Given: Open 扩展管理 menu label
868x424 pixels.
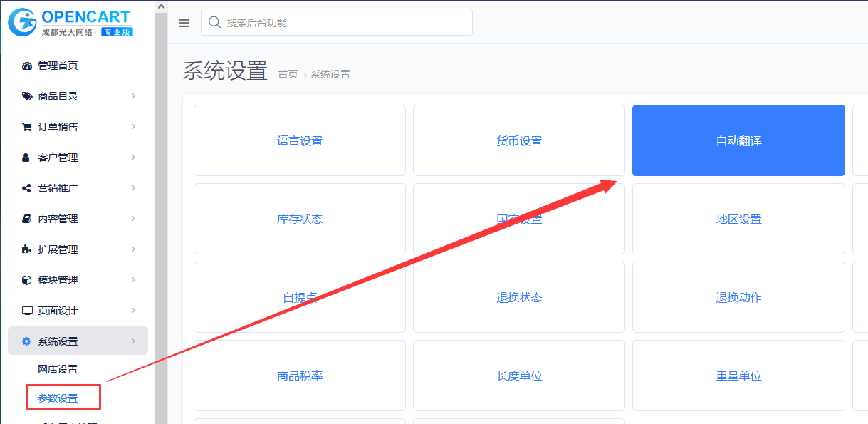Looking at the screenshot, I should click(x=58, y=249).
